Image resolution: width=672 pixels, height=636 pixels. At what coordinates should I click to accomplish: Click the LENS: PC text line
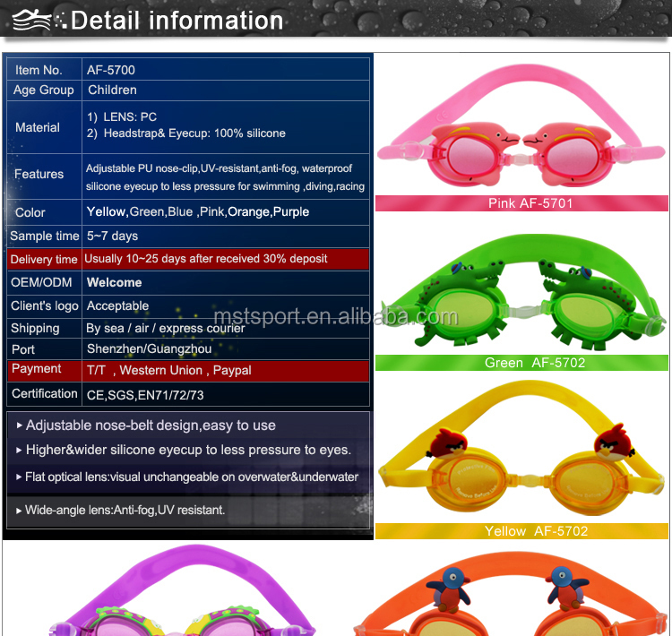(122, 117)
